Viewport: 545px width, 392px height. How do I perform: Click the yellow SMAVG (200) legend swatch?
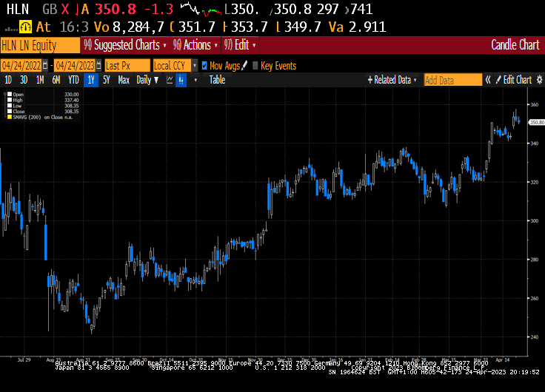pos(10,118)
